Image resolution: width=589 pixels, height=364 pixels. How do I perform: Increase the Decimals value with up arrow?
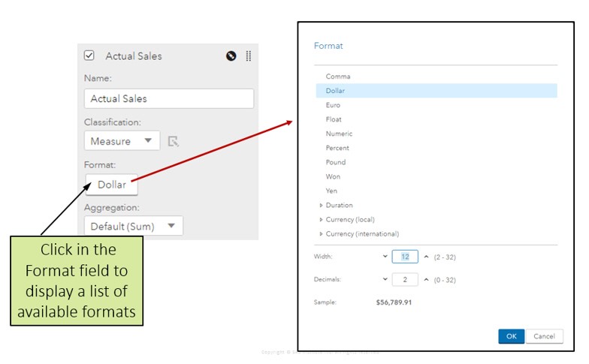coord(426,280)
